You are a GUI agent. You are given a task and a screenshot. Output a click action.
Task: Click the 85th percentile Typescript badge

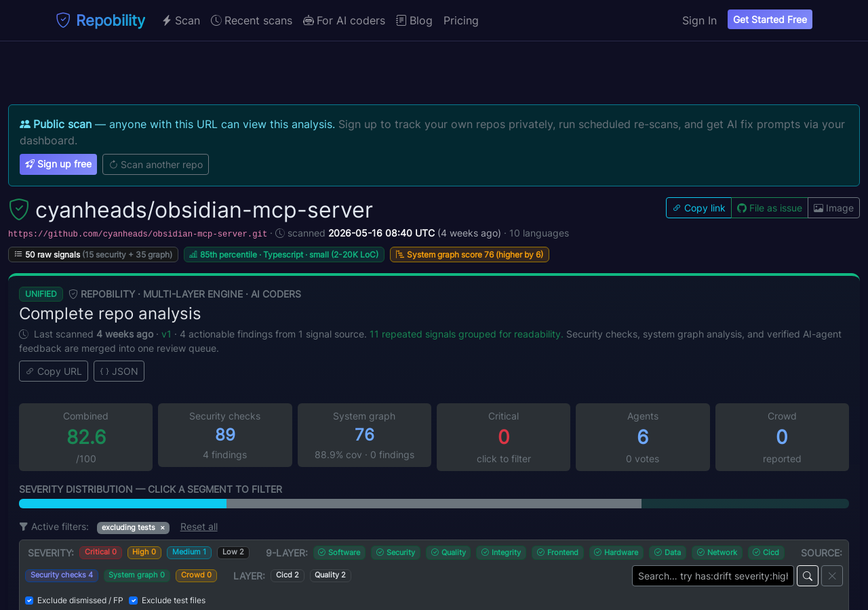(284, 254)
